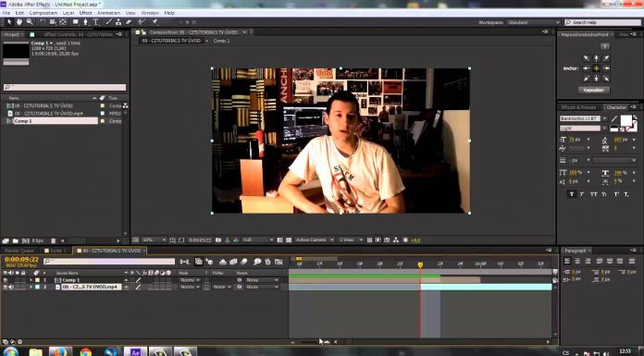Click the Motion Blur enable icon in timeline

click(244, 262)
